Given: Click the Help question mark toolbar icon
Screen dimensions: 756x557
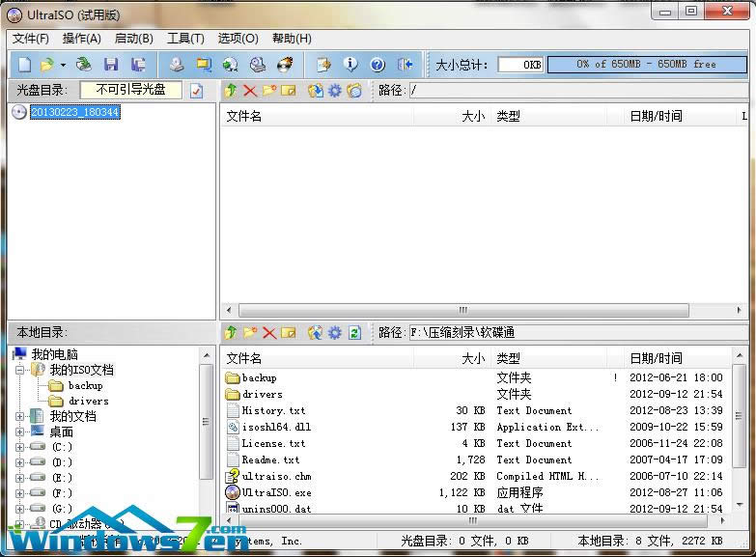Looking at the screenshot, I should (378, 65).
